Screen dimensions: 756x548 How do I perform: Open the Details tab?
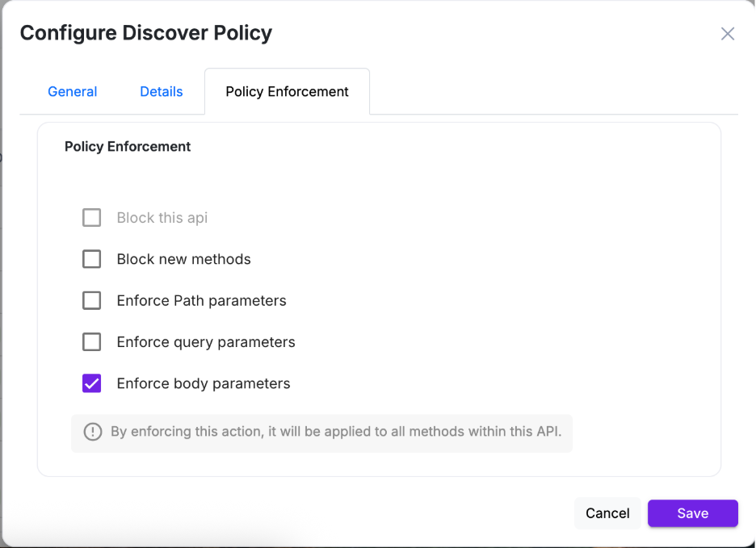[162, 92]
